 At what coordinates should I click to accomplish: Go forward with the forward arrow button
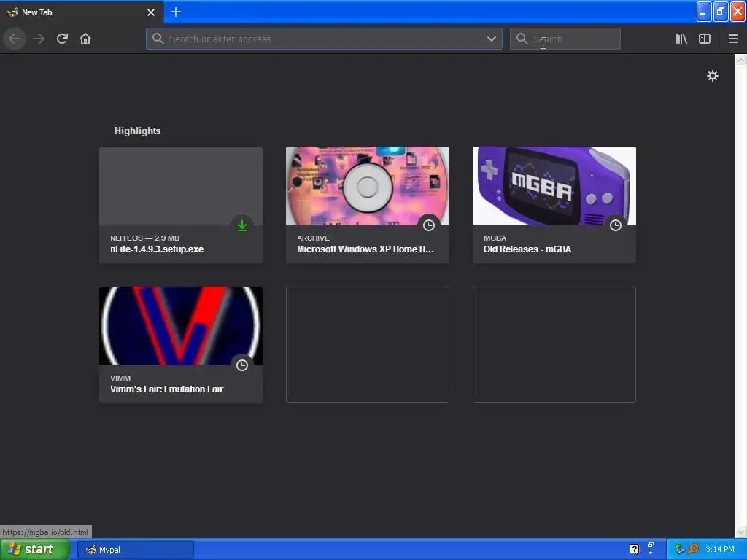(x=39, y=39)
